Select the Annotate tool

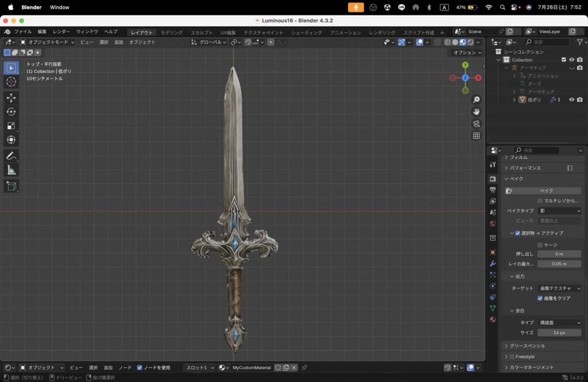coord(11,155)
